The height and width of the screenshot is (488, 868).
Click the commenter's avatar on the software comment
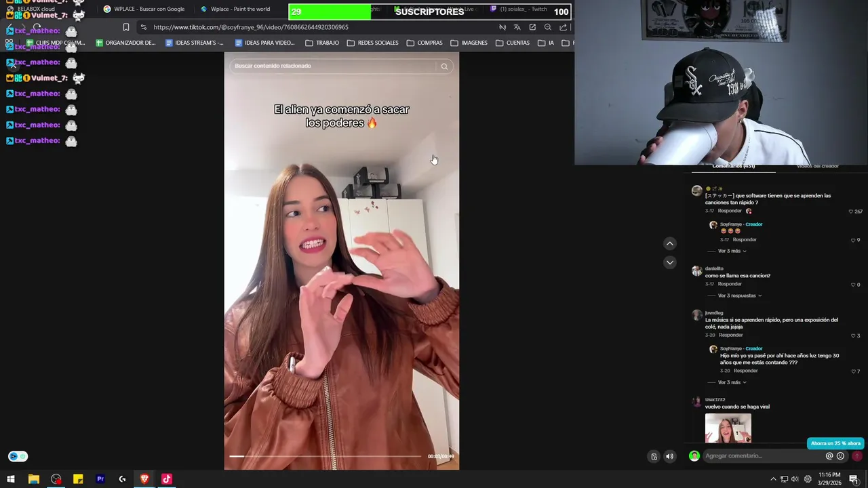pyautogui.click(x=696, y=191)
